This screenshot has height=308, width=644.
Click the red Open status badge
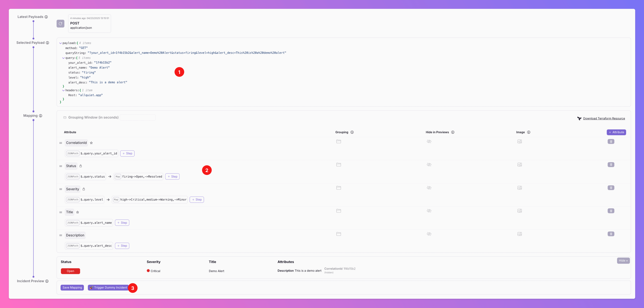(70, 271)
